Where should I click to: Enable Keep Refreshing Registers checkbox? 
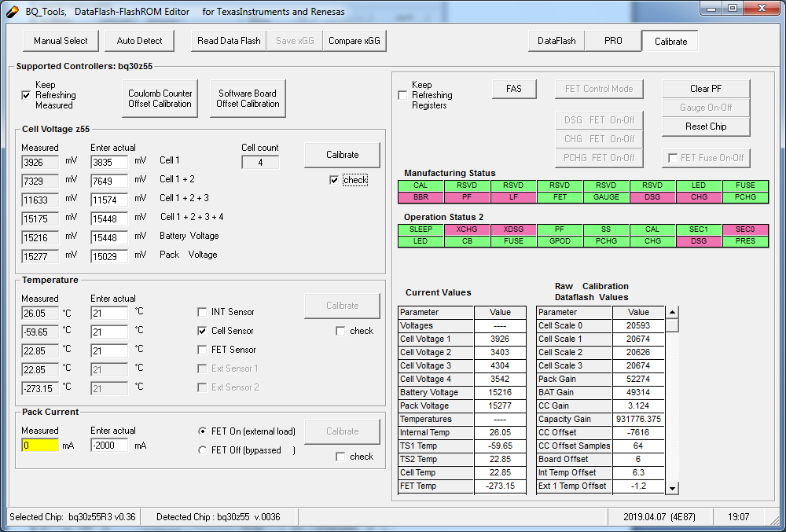(x=402, y=95)
